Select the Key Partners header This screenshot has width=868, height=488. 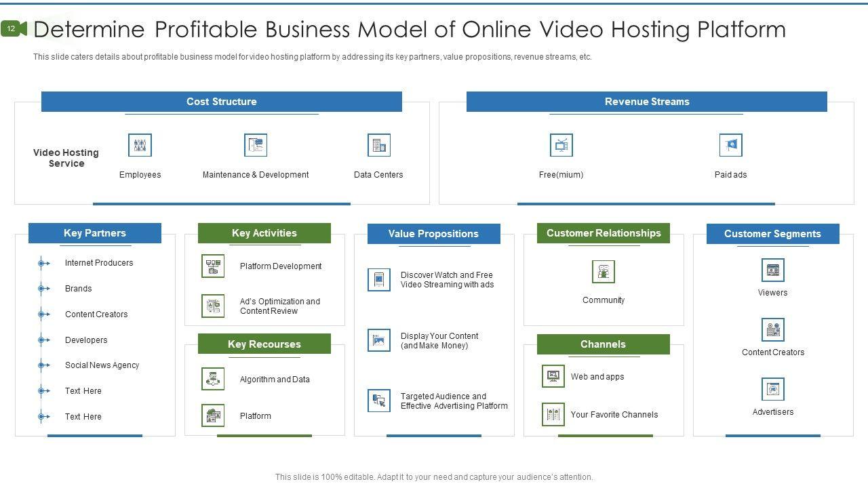95,233
